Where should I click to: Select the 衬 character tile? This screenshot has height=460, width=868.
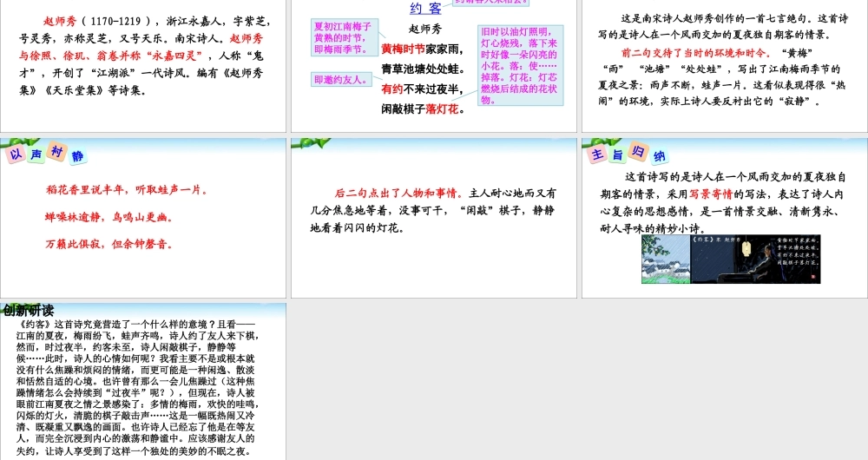56,151
